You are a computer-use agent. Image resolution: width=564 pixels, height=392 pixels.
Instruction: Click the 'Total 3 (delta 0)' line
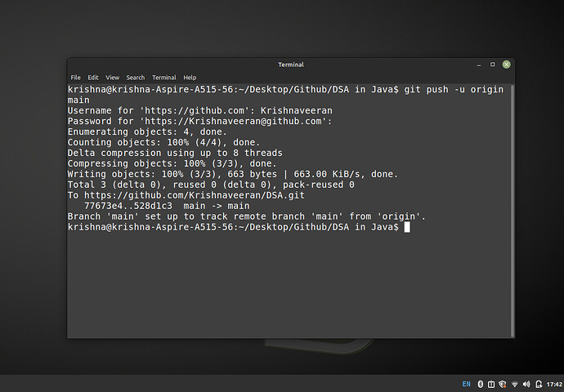pyautogui.click(x=211, y=185)
